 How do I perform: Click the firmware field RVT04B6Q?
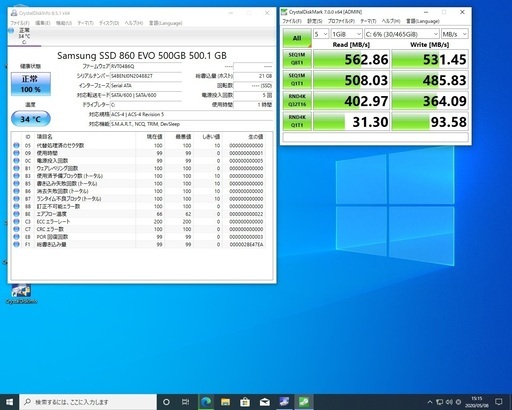[x=146, y=66]
